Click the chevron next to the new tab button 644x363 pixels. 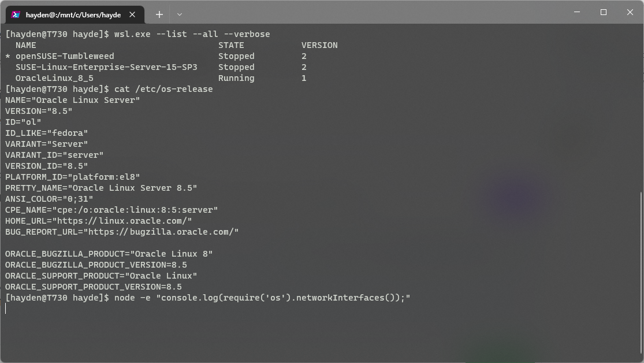(x=178, y=14)
